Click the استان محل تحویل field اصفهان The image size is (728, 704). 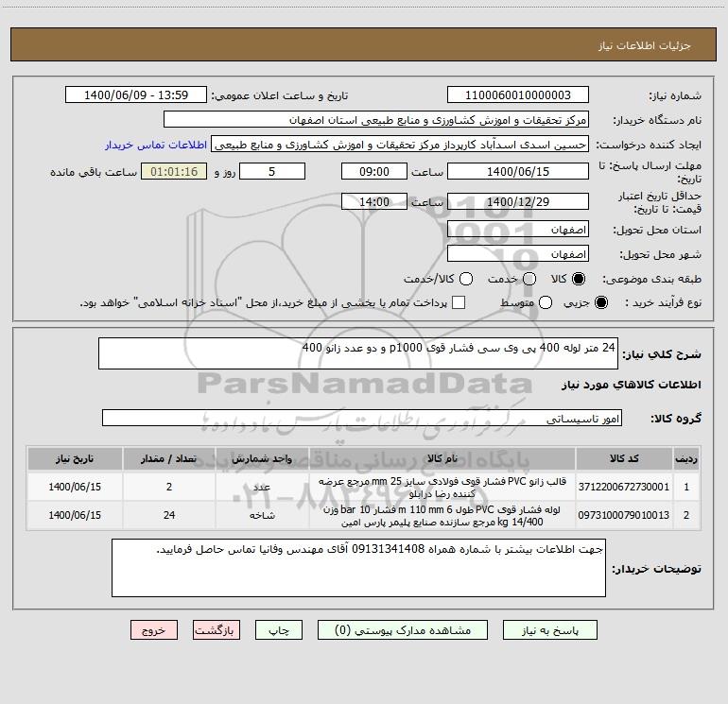[x=518, y=229]
